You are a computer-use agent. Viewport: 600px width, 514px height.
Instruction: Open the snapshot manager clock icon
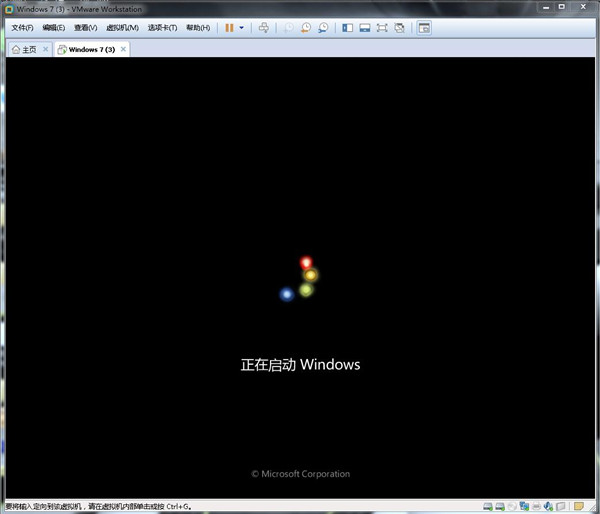[x=323, y=28]
